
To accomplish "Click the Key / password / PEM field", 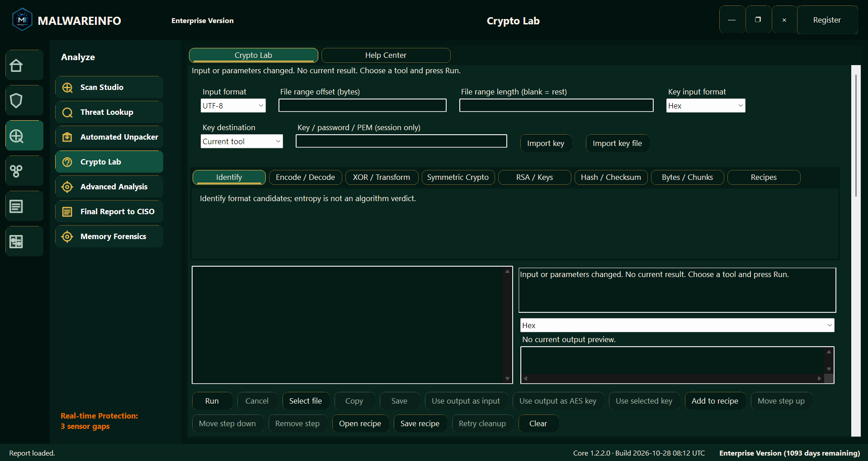I will (x=401, y=141).
